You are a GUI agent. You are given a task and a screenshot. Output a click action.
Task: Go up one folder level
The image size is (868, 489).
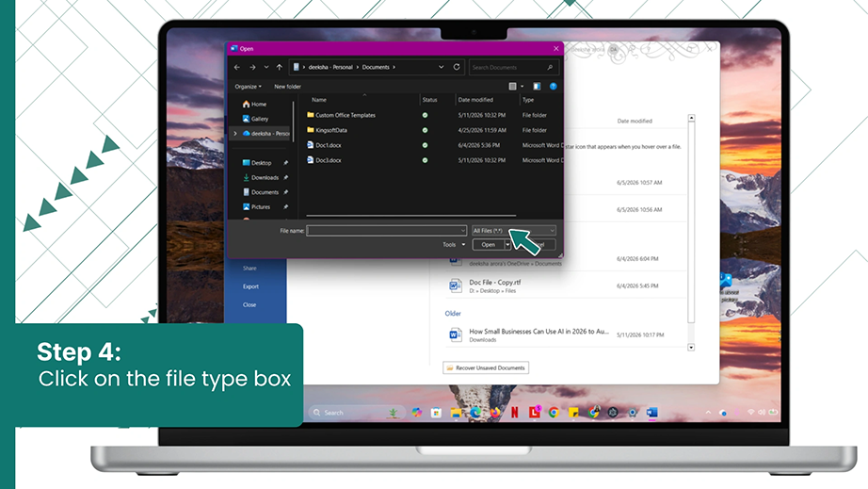(x=280, y=67)
